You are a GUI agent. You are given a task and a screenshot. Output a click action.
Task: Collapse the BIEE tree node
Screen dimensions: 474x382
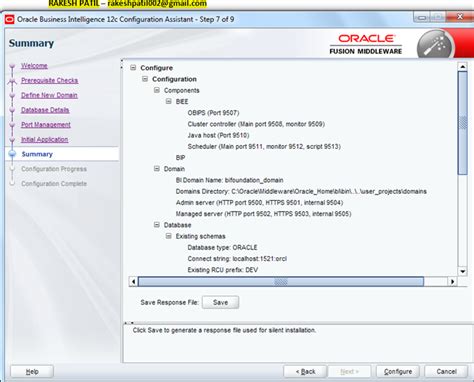pos(169,101)
